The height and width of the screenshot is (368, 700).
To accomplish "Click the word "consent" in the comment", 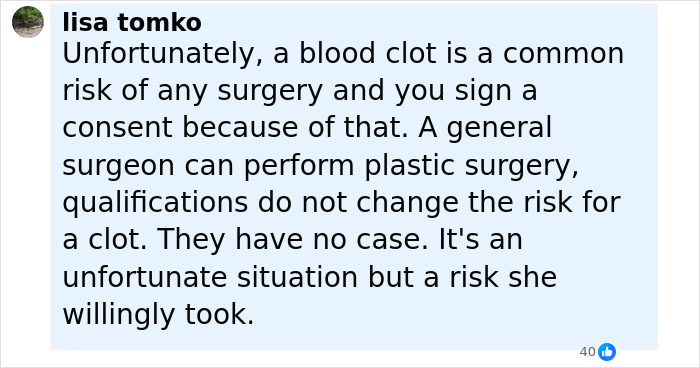I will pos(117,128).
